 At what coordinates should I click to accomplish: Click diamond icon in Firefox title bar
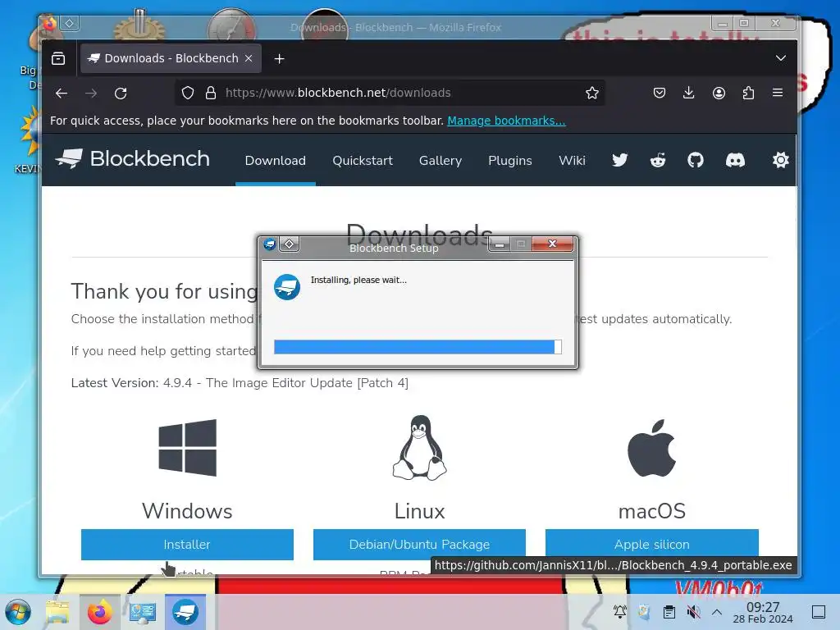pos(70,23)
